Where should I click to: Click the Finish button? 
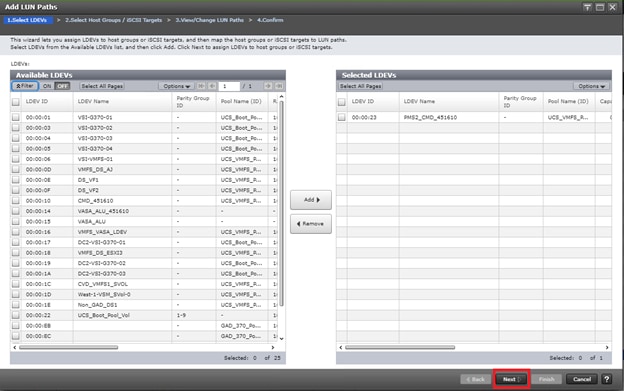[546, 379]
